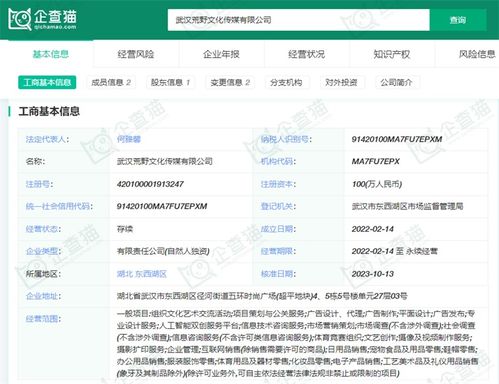This screenshot has width=499, height=384.
Task: Click the 成立日期 field label
Action: pos(278,229)
